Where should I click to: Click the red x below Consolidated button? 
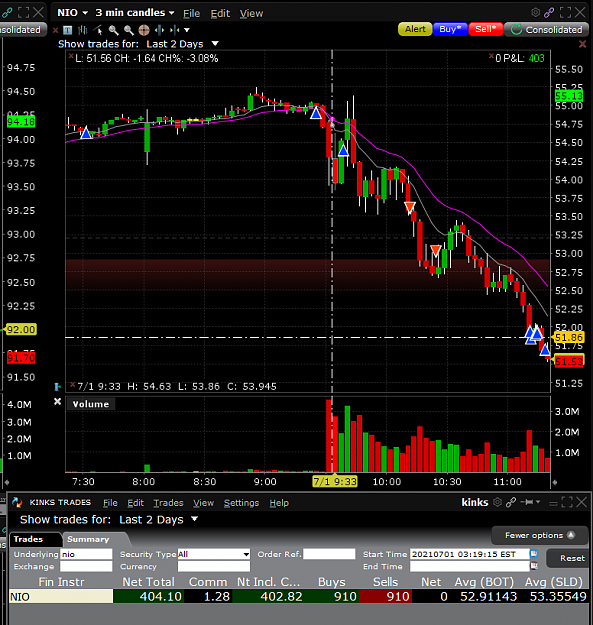tap(582, 44)
